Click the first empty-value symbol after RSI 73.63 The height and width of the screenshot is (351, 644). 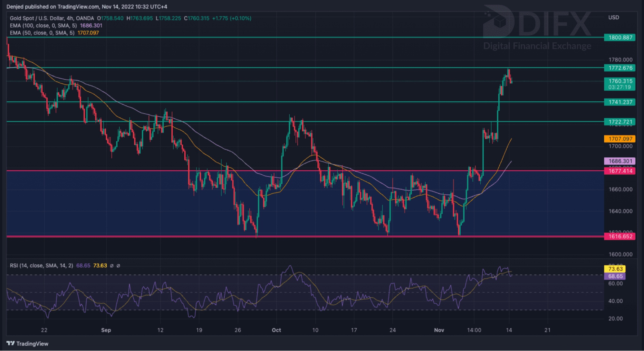pos(112,266)
